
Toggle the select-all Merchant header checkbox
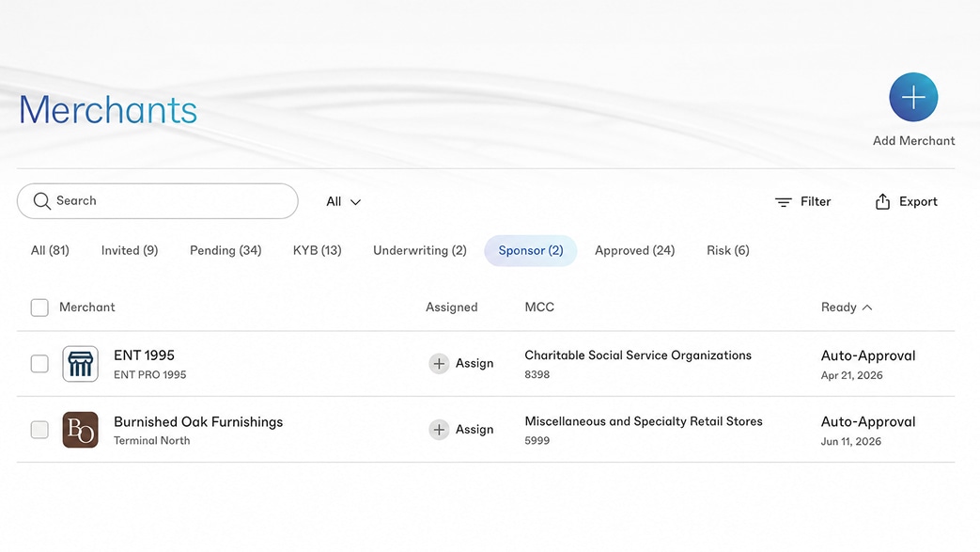point(39,308)
